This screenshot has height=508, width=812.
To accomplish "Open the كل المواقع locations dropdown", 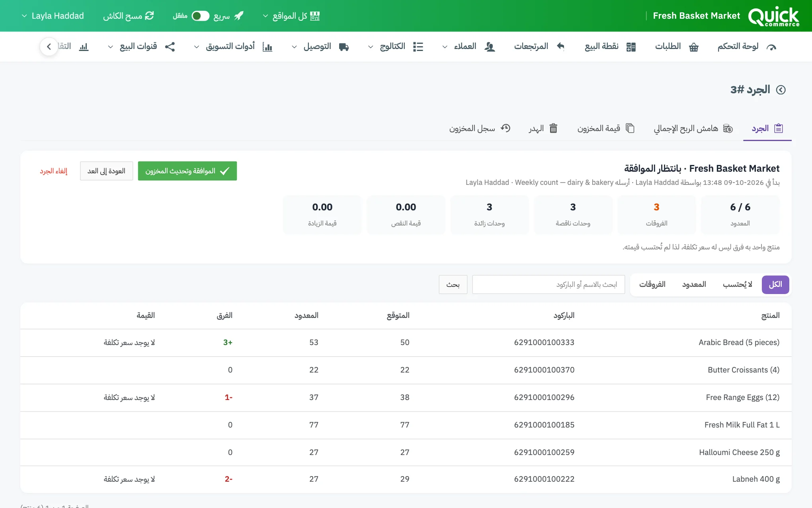I will 291,16.
